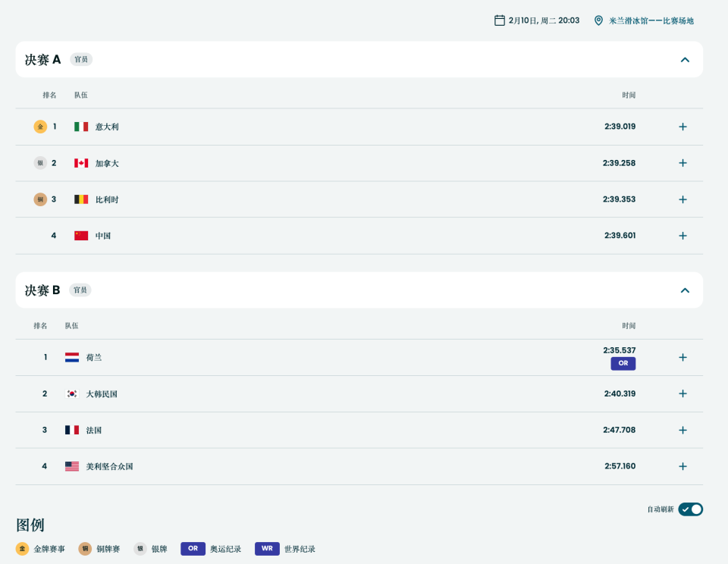Click the time 2:39.019
Image resolution: width=728 pixels, height=564 pixels.
(x=620, y=127)
